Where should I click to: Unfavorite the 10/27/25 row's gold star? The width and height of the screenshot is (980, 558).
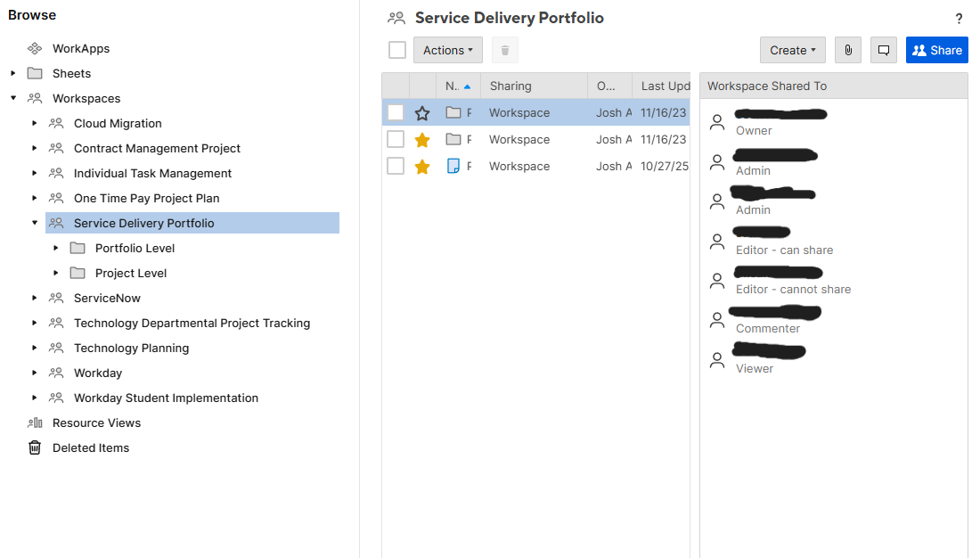click(422, 167)
